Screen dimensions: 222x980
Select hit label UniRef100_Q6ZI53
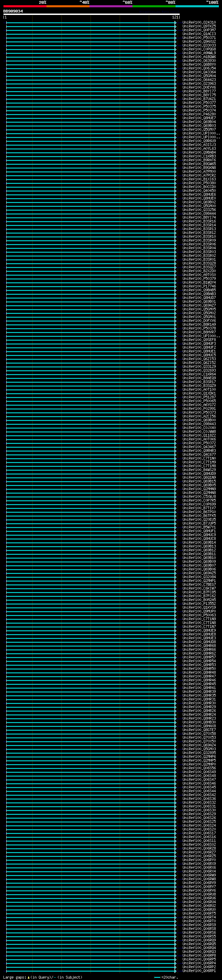click(x=199, y=359)
